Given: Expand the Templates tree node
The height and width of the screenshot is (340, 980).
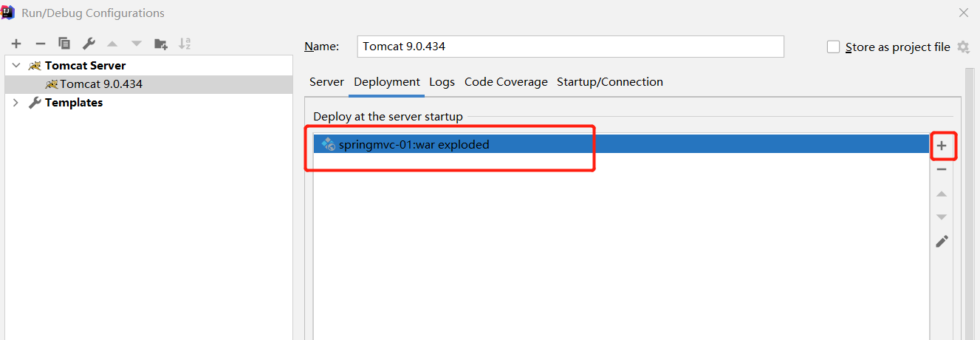Looking at the screenshot, I should 16,103.
